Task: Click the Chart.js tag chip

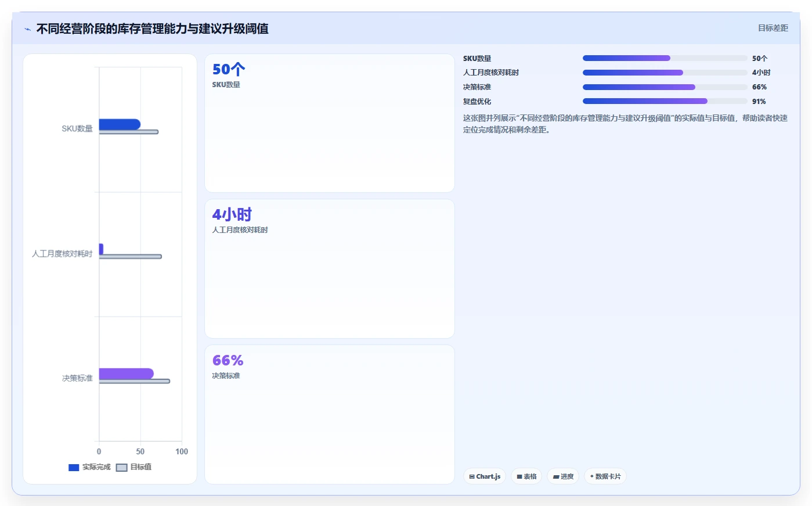Action: pos(485,476)
